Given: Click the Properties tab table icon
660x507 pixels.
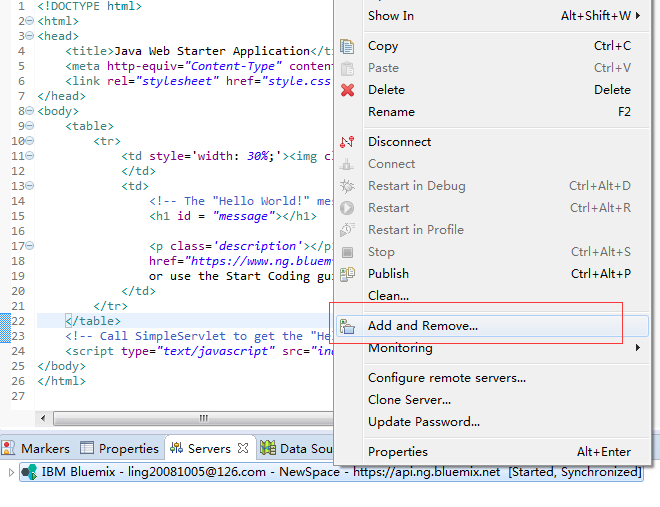Looking at the screenshot, I should [x=87, y=449].
